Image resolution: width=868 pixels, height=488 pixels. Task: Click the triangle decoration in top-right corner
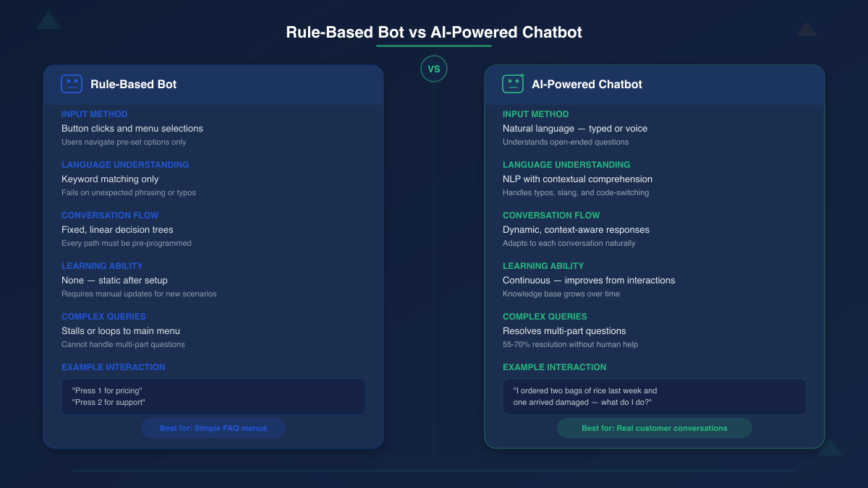coord(806,30)
